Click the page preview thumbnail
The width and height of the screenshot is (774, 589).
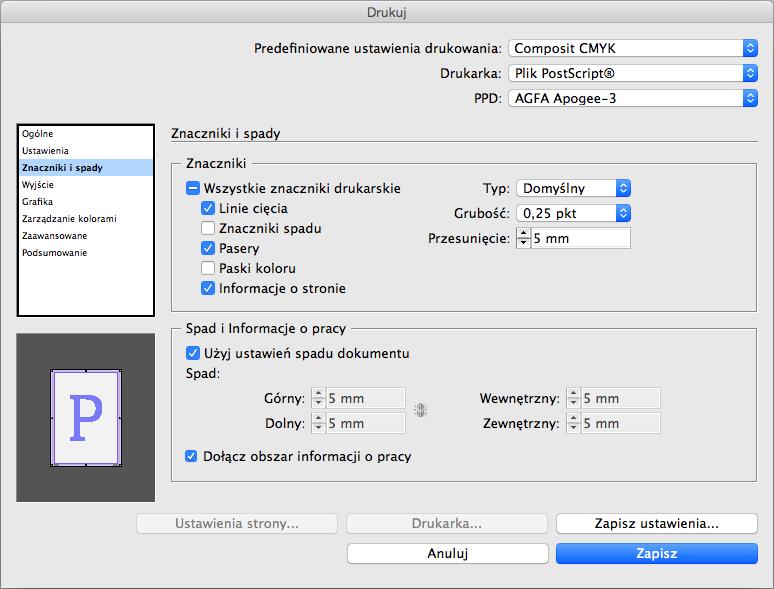[86, 418]
